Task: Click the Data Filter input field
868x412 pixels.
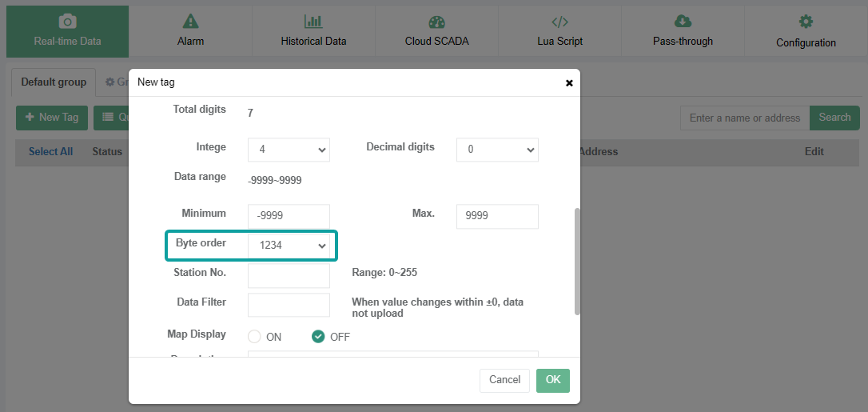Action: click(289, 305)
